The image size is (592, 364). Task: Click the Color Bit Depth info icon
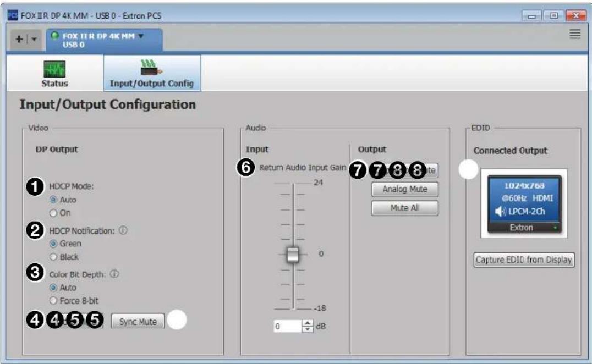coord(114,274)
